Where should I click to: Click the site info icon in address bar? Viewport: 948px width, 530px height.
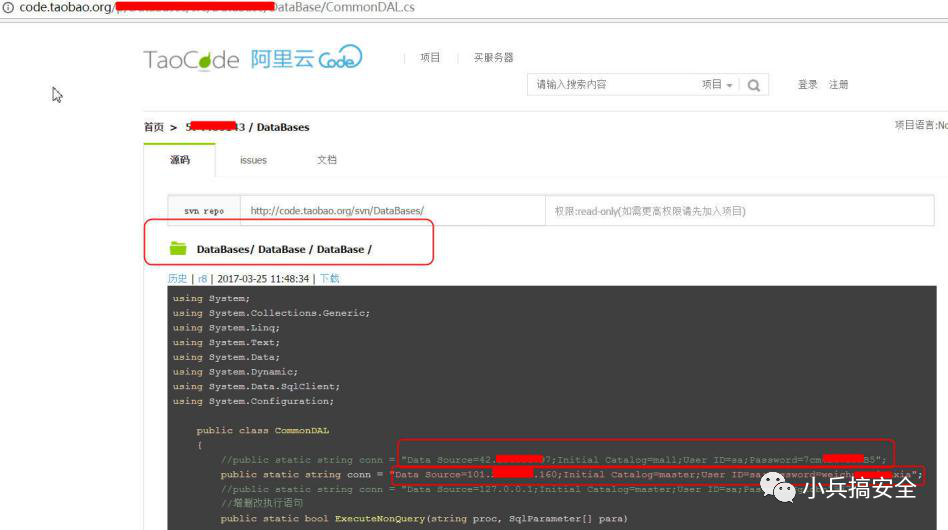pos(8,8)
